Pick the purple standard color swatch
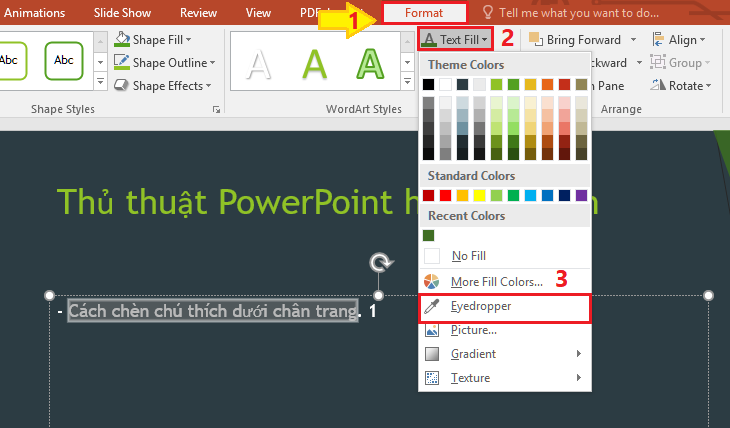The image size is (730, 428). (581, 196)
